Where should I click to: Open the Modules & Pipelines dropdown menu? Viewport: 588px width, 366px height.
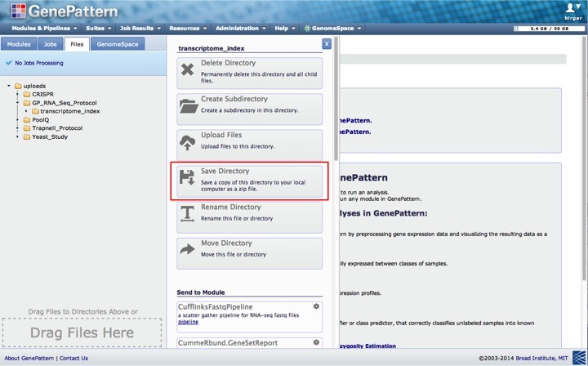[44, 28]
